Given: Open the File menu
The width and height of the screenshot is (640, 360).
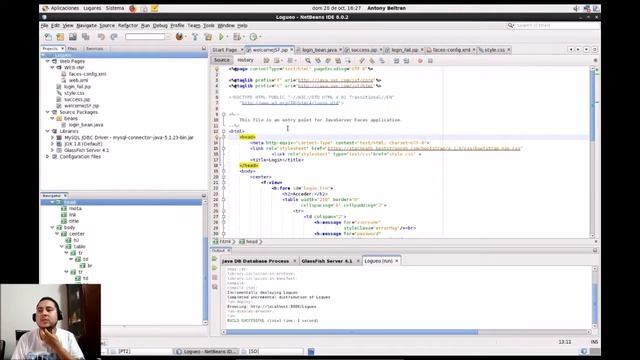Looking at the screenshot, I should tap(44, 26).
